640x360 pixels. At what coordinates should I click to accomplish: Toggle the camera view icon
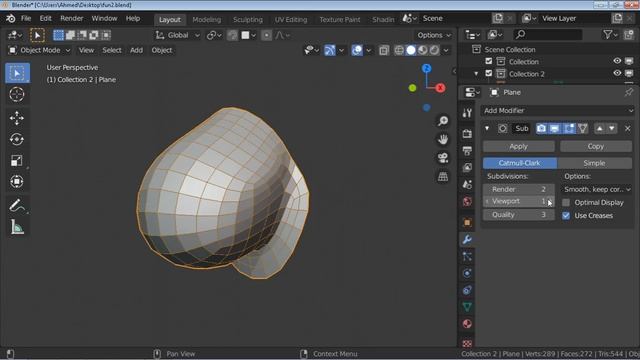(x=443, y=158)
